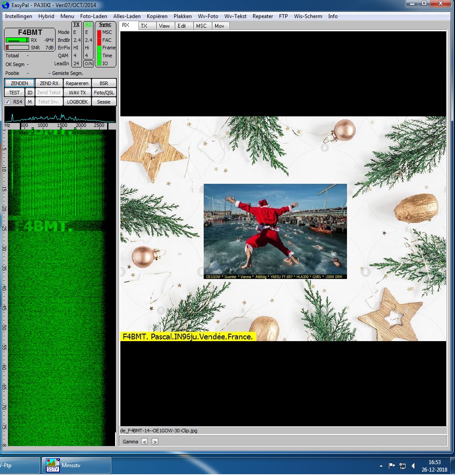Click the Ftp taskbar button
The width and height of the screenshot is (455, 476).
[x=19, y=465]
